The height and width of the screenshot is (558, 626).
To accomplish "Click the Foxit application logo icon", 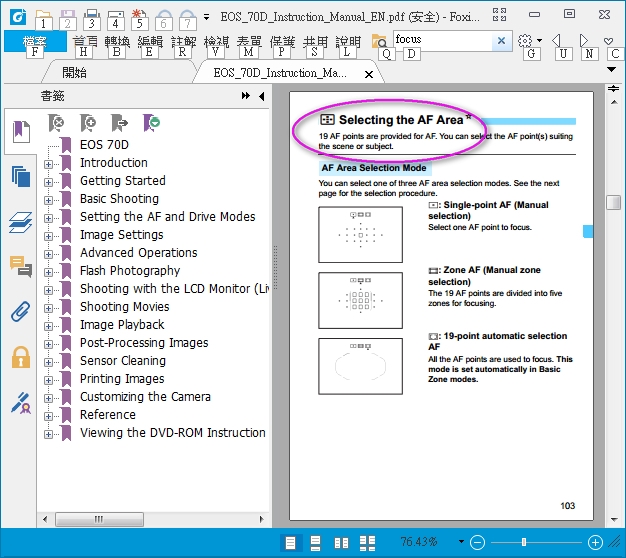I will [18, 17].
